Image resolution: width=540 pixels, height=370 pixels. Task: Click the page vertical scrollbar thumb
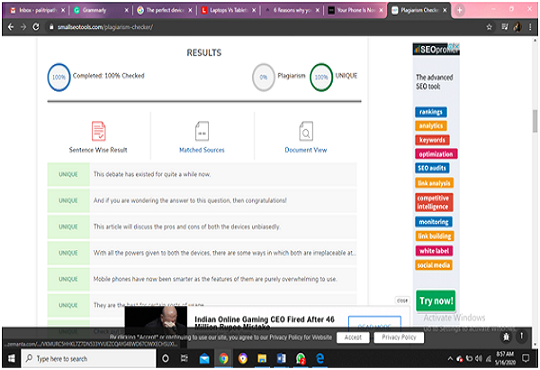coord(534,121)
